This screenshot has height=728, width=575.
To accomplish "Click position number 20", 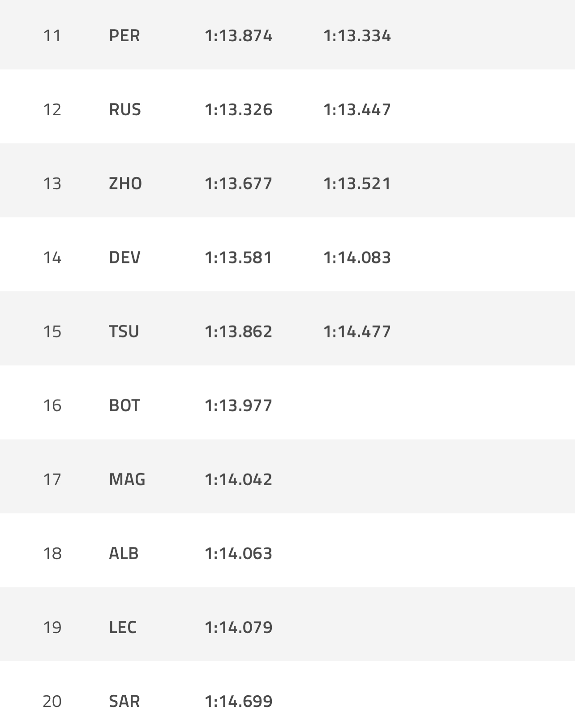I will tap(52, 701).
